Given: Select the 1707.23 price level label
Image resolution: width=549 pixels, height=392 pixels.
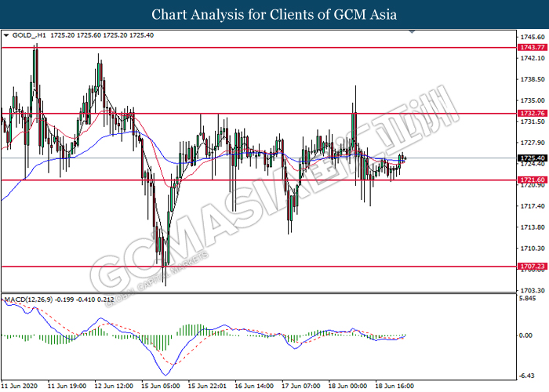Looking at the screenshot, I should point(533,267).
